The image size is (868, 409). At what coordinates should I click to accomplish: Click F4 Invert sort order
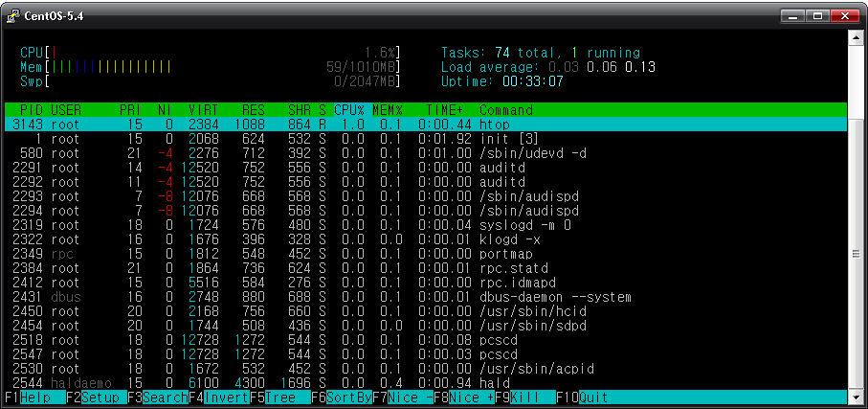[218, 398]
